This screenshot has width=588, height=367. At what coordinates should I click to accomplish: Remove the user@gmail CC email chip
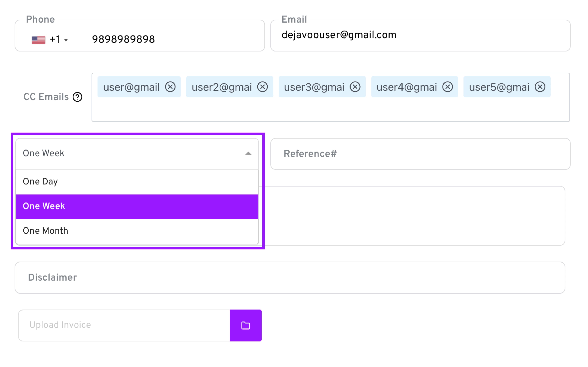[x=170, y=87]
